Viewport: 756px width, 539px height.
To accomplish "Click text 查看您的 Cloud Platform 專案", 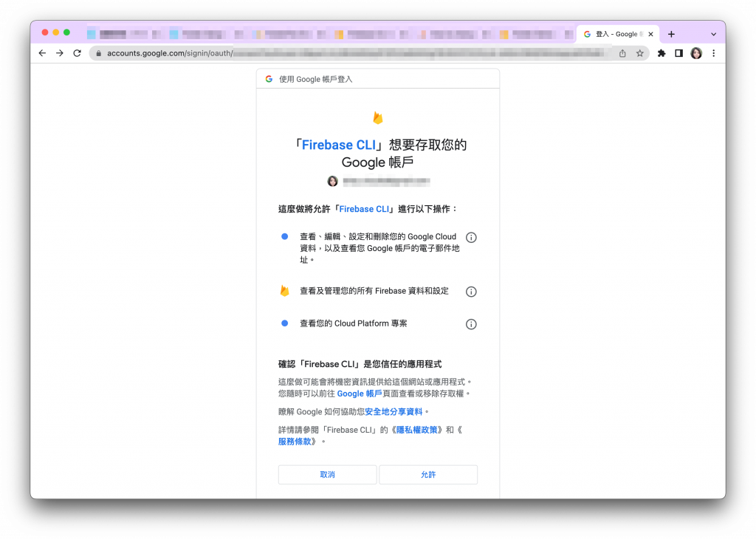I will coord(354,323).
